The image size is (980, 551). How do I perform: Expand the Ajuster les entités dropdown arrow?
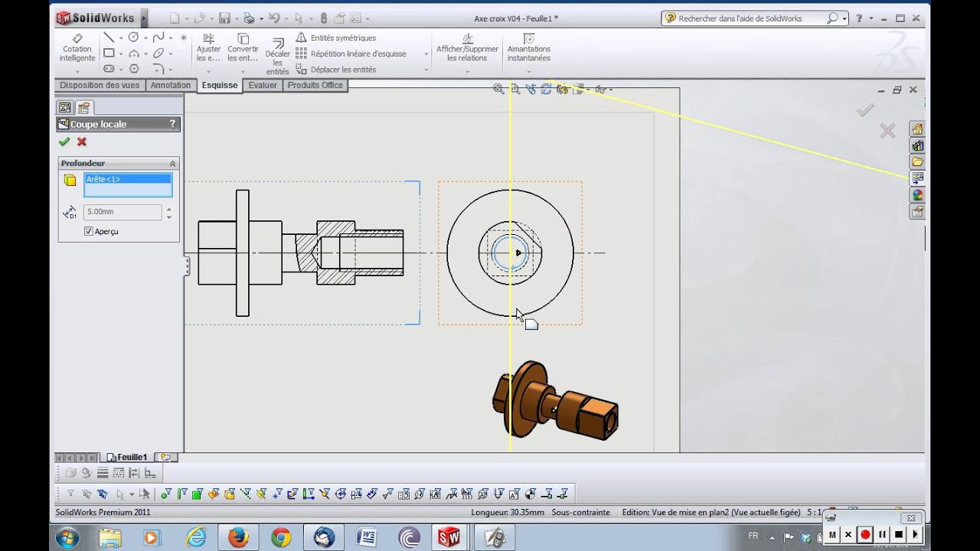click(208, 72)
